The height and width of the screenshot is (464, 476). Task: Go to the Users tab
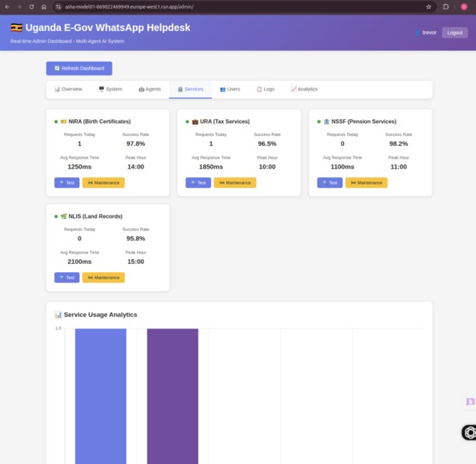point(230,89)
